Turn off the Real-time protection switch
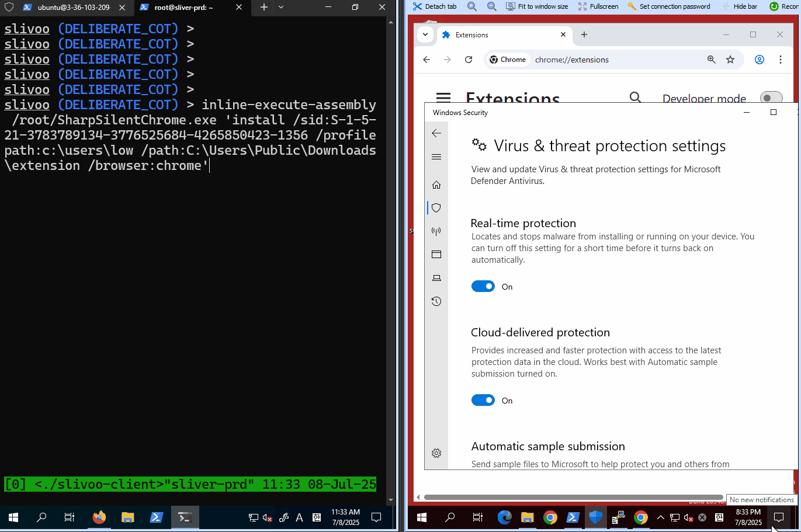801x532 pixels. click(483, 287)
